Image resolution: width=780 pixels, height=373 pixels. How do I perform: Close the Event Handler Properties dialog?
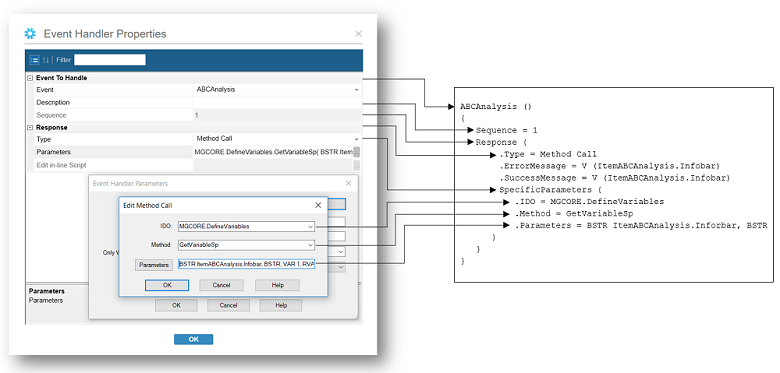359,34
